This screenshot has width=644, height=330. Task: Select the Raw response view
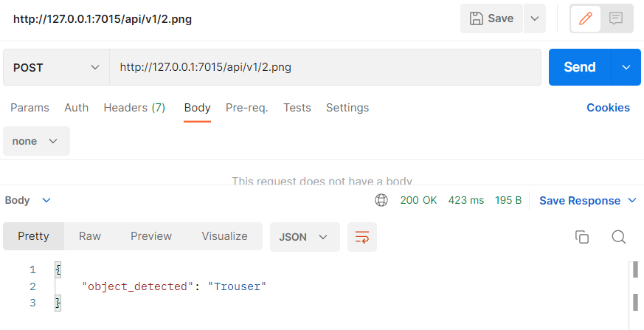tap(90, 236)
